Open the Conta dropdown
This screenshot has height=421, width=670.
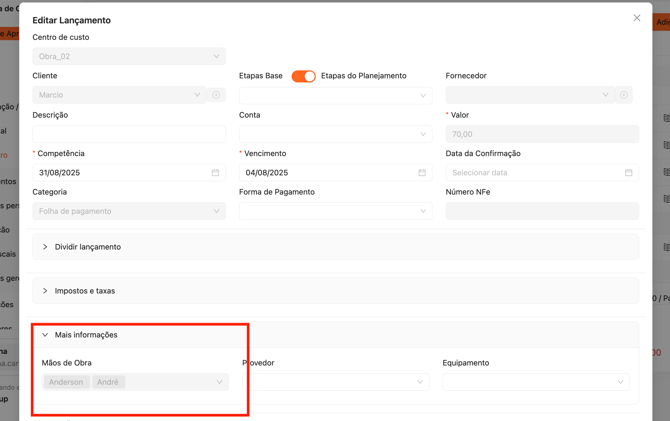335,134
